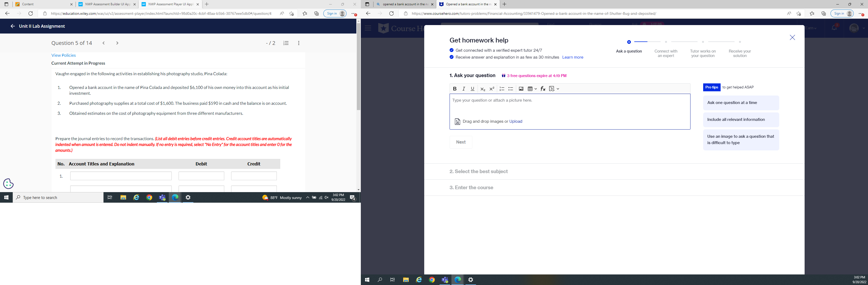Start a bulleted list

[511, 88]
